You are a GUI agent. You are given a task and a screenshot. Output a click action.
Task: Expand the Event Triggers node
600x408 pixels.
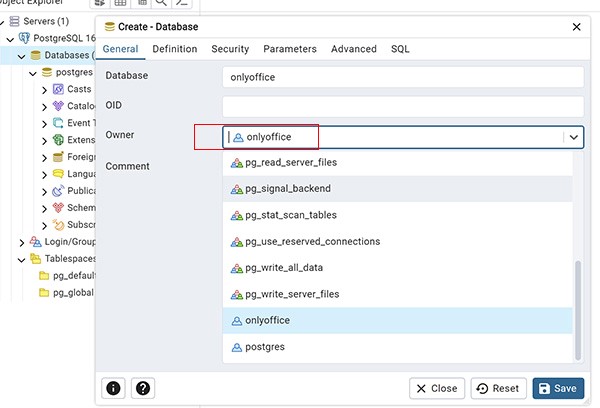point(44,124)
